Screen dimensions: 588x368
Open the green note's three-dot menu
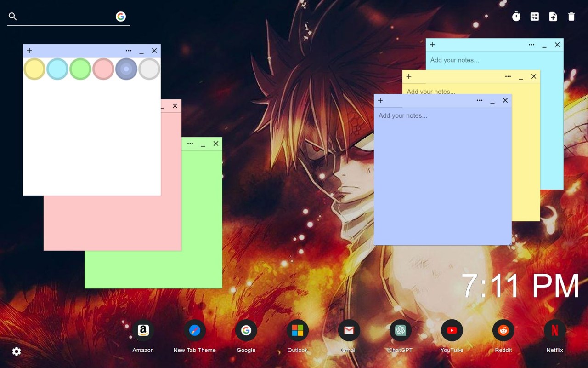[190, 144]
